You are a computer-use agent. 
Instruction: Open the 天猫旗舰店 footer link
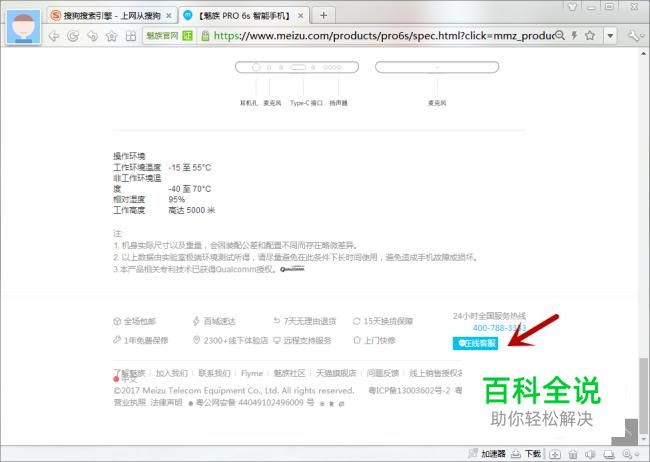click(336, 373)
